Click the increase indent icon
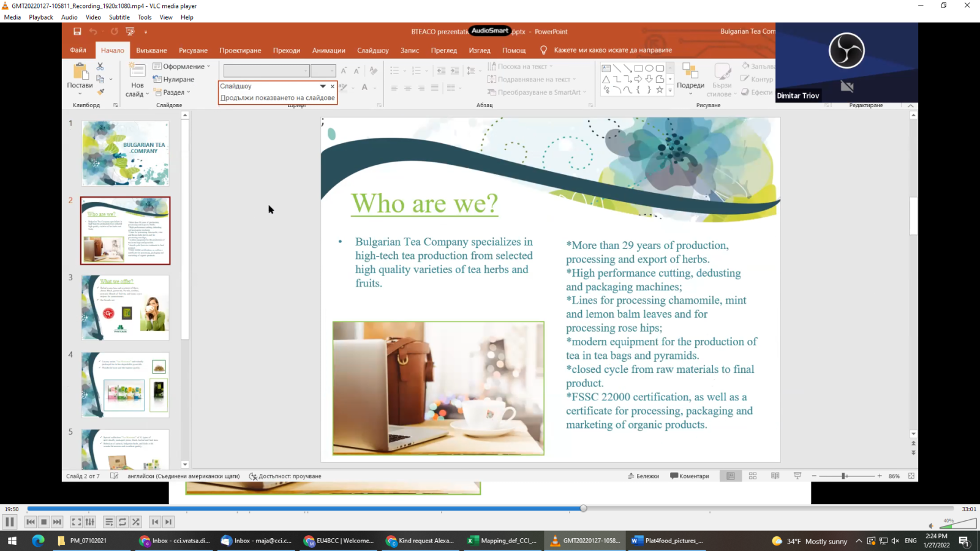 (x=454, y=70)
